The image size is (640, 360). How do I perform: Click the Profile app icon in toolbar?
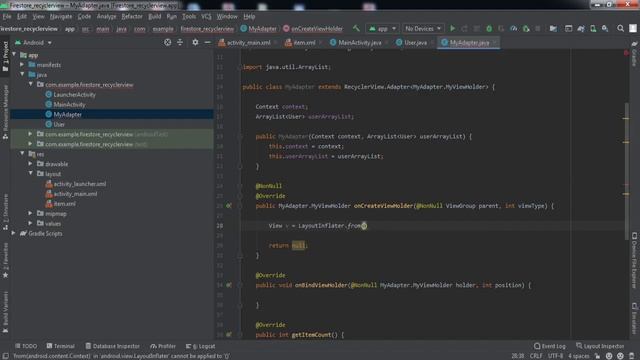tap(513, 29)
